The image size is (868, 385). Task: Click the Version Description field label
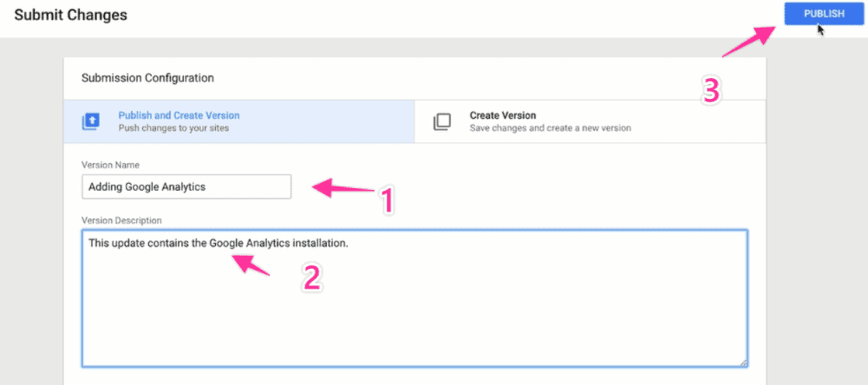coord(121,220)
